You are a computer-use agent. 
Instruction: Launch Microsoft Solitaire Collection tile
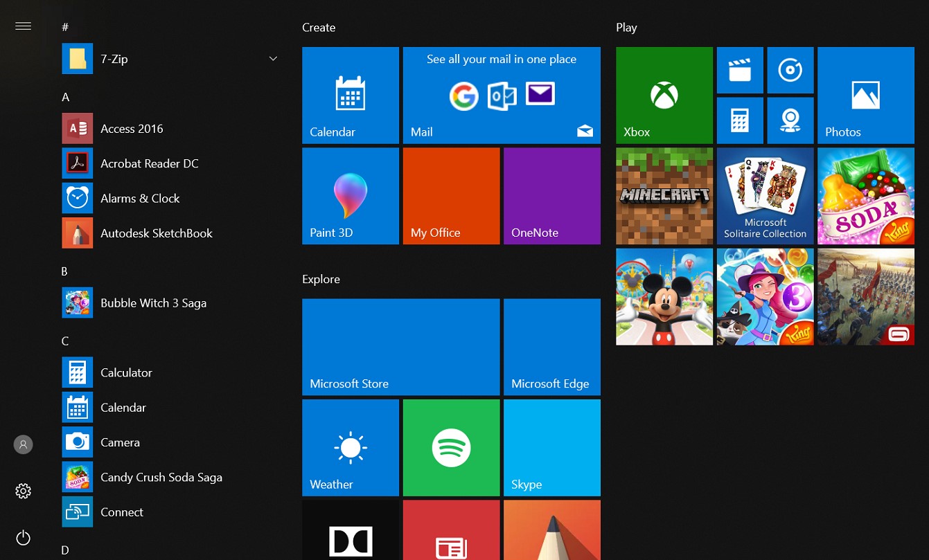click(x=765, y=196)
